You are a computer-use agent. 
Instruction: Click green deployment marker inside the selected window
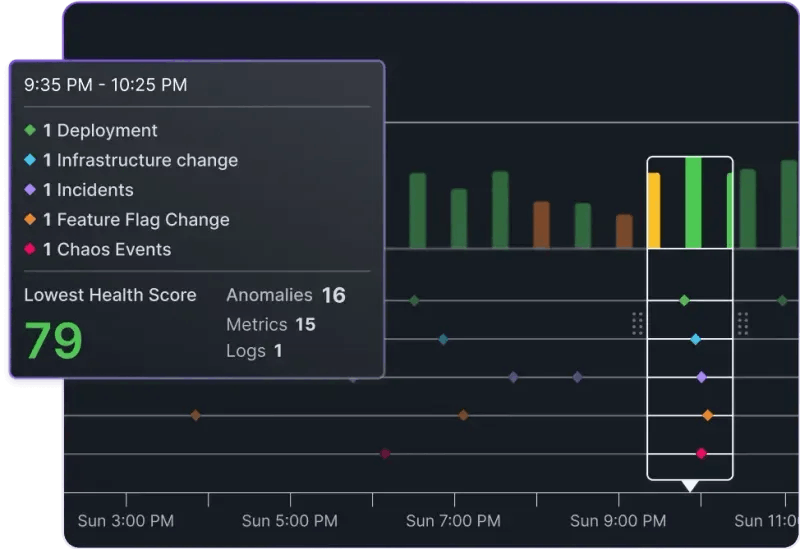(x=684, y=300)
